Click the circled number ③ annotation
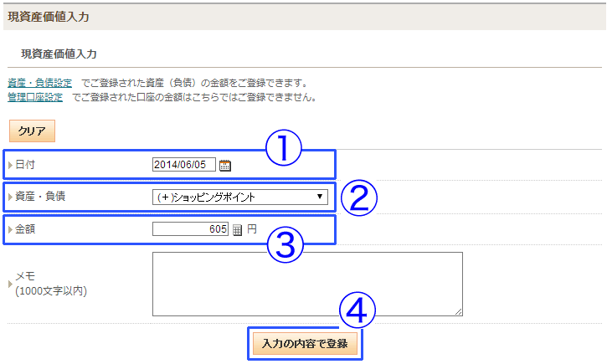Screen dimensions: 607x364 (285, 245)
